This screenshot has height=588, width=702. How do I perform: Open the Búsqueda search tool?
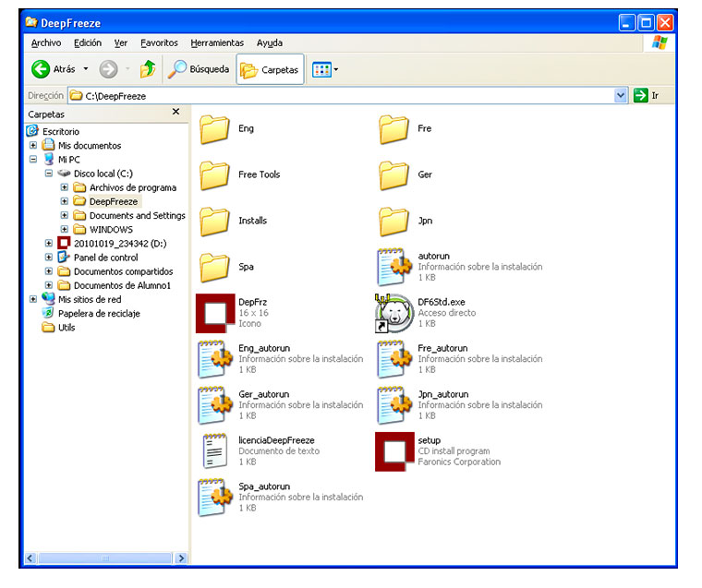click(199, 69)
